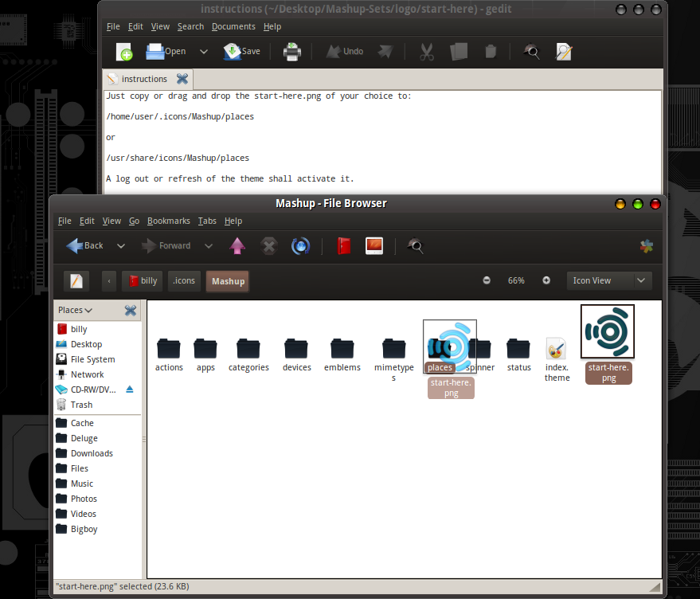Open Find and Replace icon in gedit
Viewport: 700px width, 599px height.
[563, 52]
